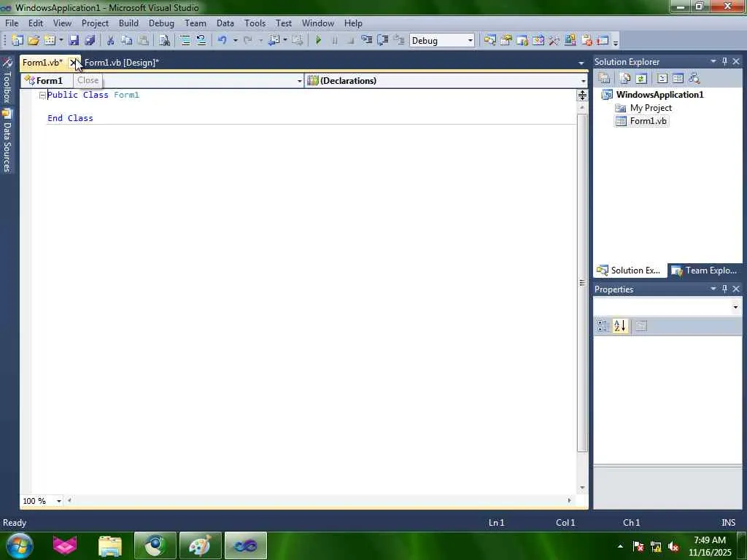The width and height of the screenshot is (747, 560).
Task: Select Form1.vb in Solution Explorer
Action: point(648,121)
